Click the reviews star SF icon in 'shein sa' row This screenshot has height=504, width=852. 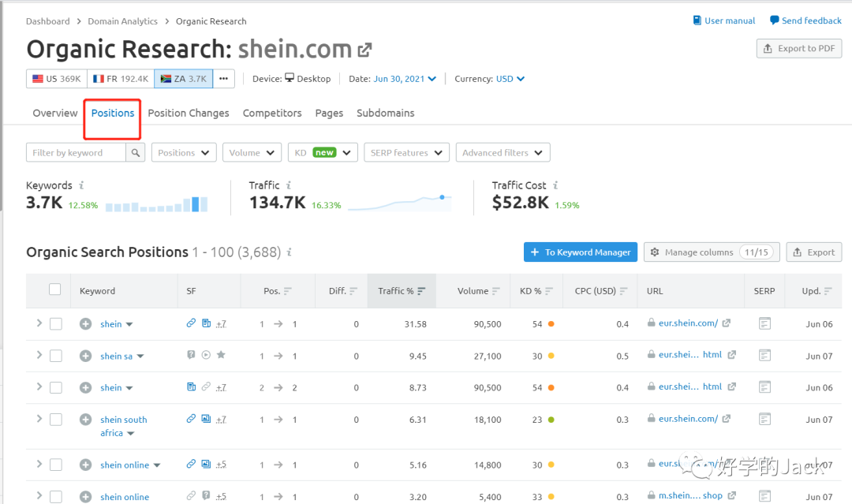pos(221,355)
